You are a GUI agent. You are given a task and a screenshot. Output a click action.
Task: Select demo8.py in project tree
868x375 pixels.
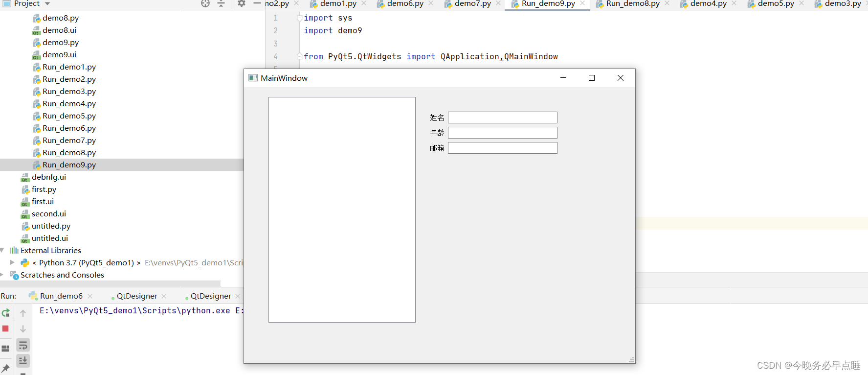[x=60, y=18]
